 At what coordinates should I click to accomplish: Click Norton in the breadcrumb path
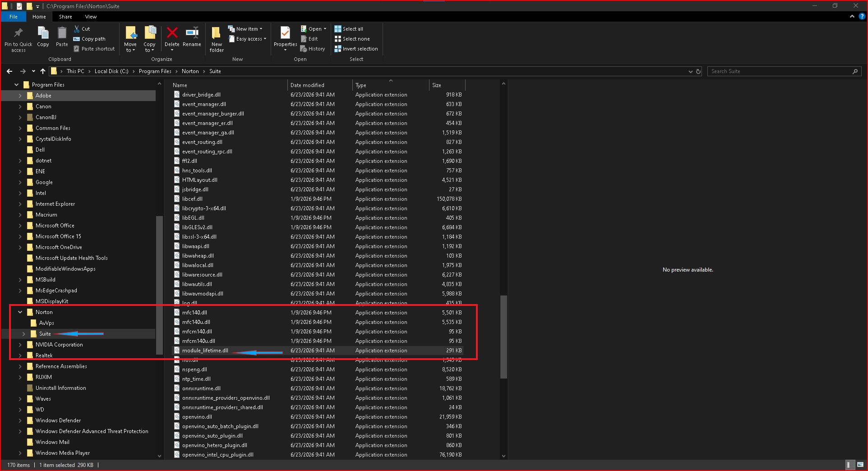tap(190, 71)
